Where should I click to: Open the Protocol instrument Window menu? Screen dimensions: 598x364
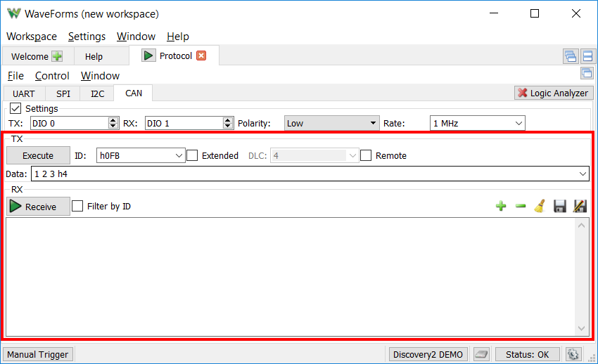click(x=100, y=76)
